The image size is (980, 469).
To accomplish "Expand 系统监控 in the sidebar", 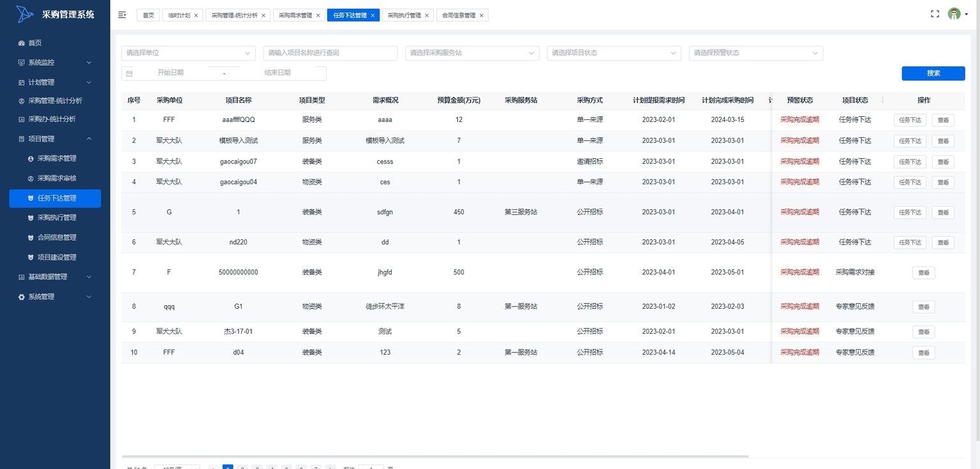I will tap(55, 63).
